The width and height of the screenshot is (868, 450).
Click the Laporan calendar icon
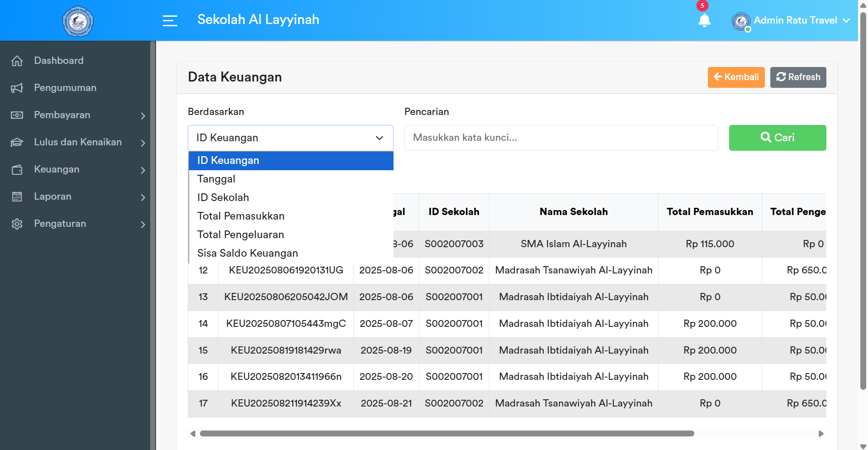tap(17, 196)
